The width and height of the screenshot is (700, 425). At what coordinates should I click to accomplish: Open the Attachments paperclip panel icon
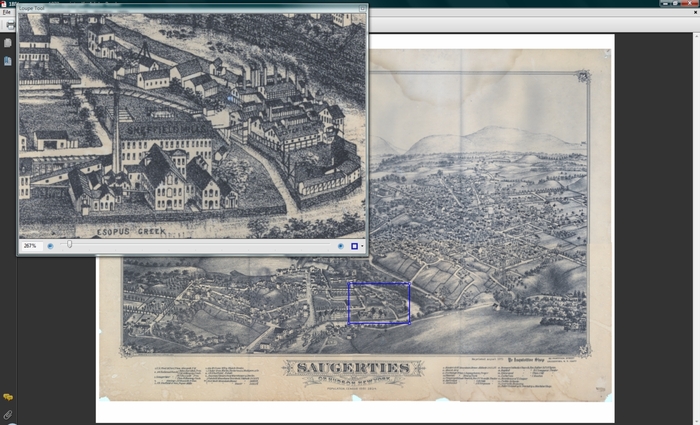pyautogui.click(x=8, y=414)
